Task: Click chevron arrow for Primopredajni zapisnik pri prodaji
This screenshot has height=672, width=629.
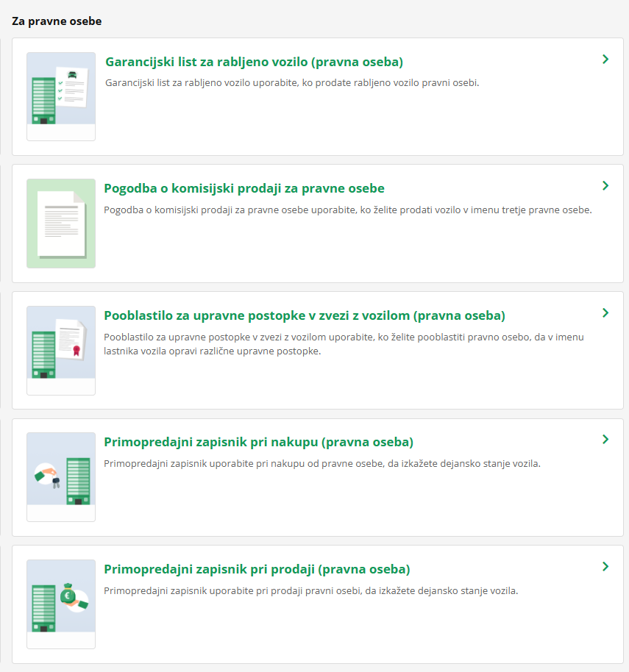Action: (x=605, y=567)
